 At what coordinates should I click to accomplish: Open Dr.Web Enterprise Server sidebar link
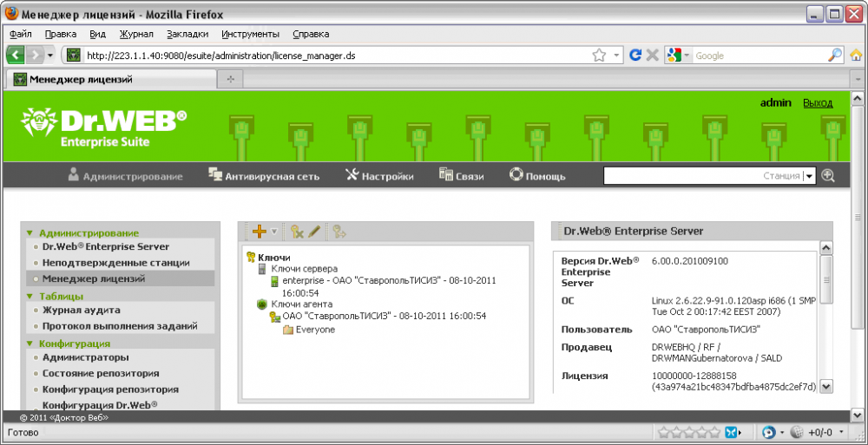[106, 246]
